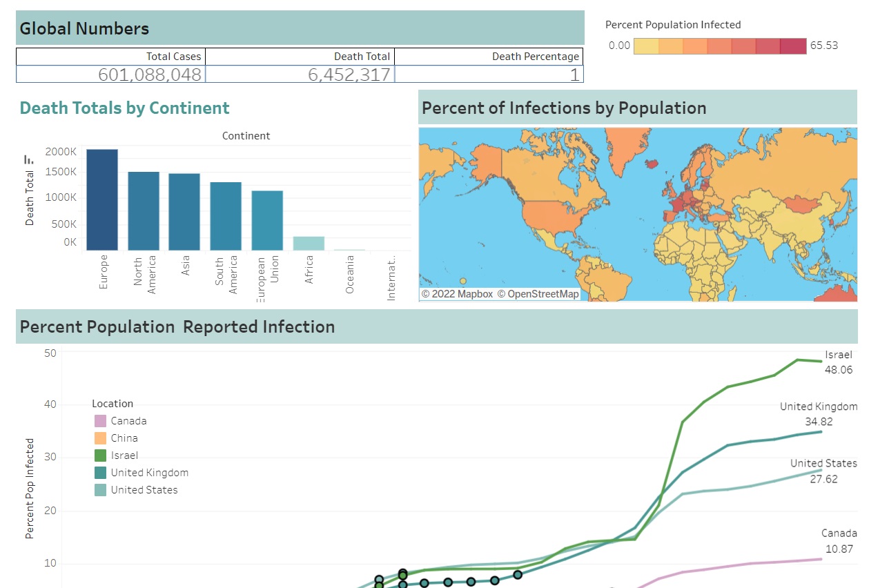
Task: Open the OpenStreetMap attribution link
Action: click(538, 294)
